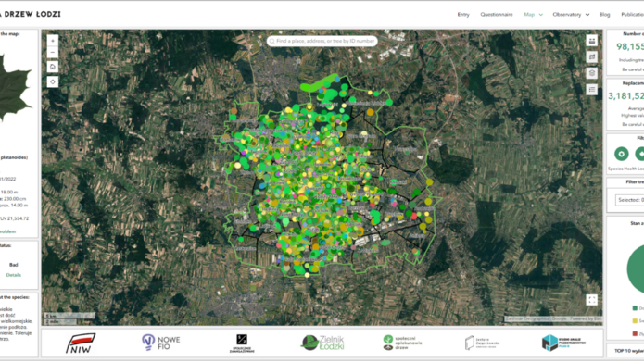The image size is (644, 362).
Task: Zoom in on the tree map
Action: [53, 41]
